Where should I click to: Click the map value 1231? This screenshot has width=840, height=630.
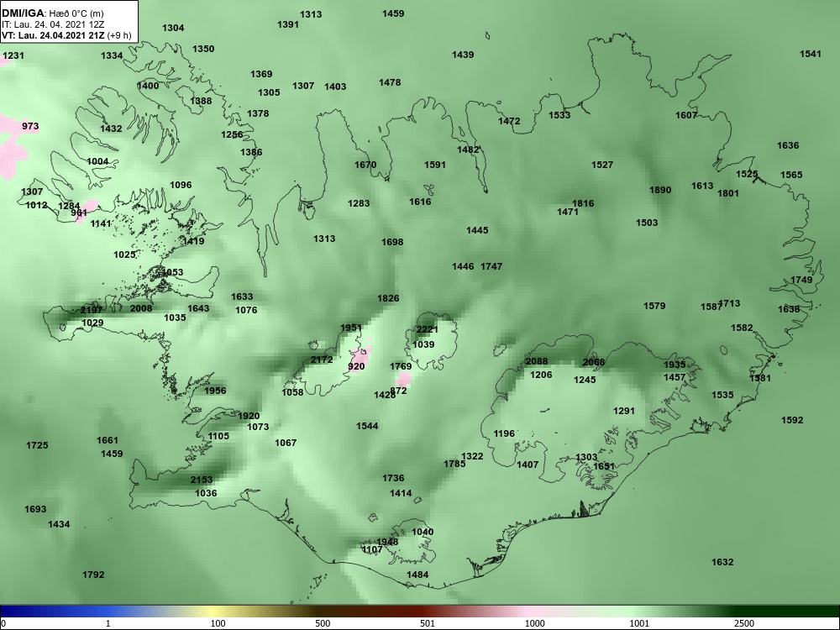tap(13, 55)
